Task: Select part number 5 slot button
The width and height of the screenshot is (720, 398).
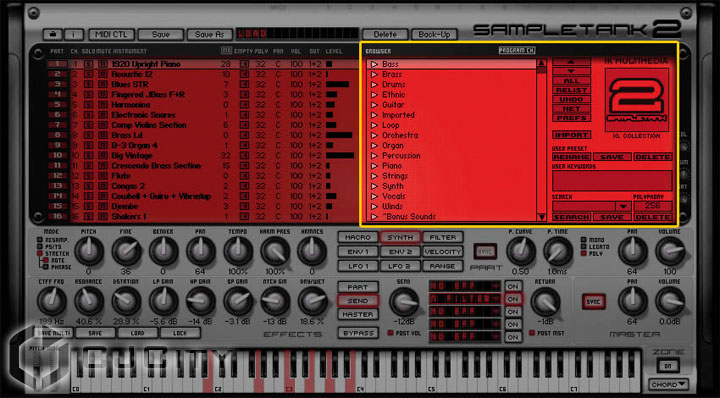Action: pyautogui.click(x=57, y=105)
